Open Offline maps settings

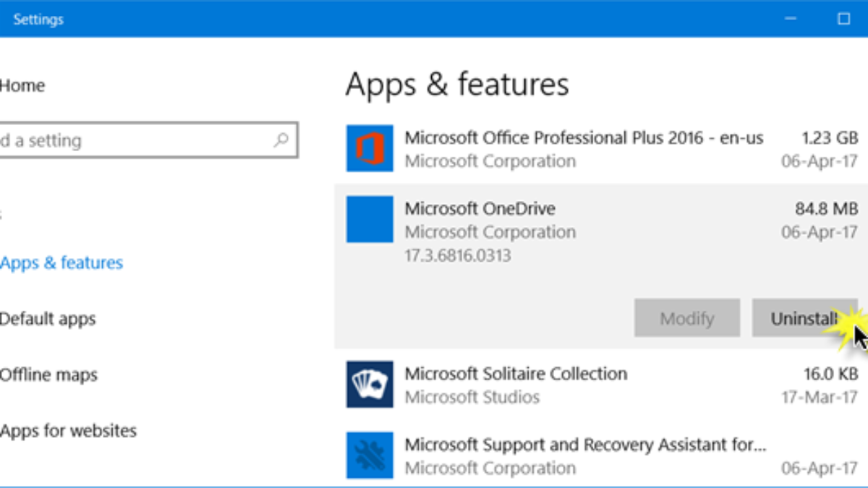(x=48, y=375)
